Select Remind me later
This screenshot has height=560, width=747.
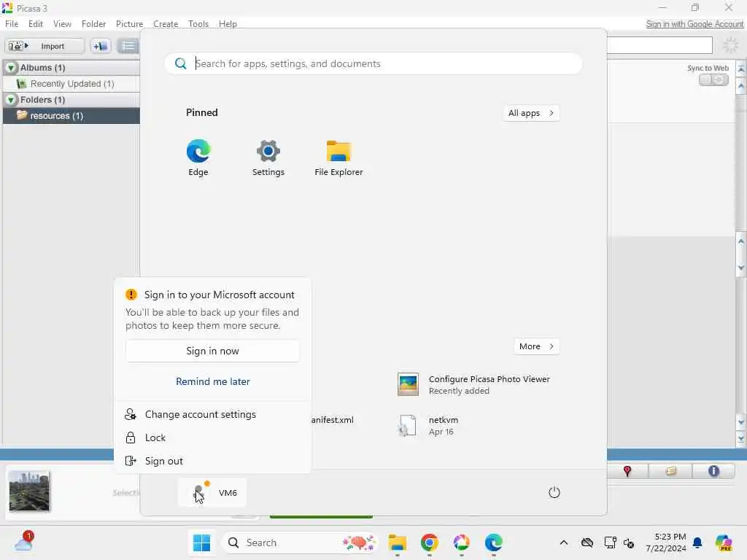pyautogui.click(x=212, y=381)
